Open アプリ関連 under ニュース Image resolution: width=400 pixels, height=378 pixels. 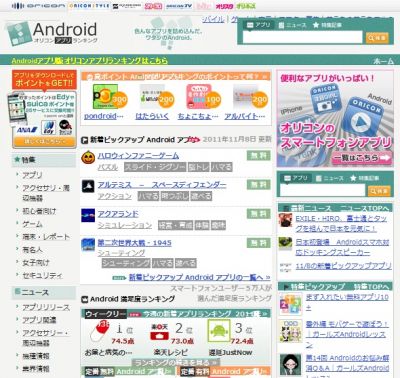coord(39,320)
